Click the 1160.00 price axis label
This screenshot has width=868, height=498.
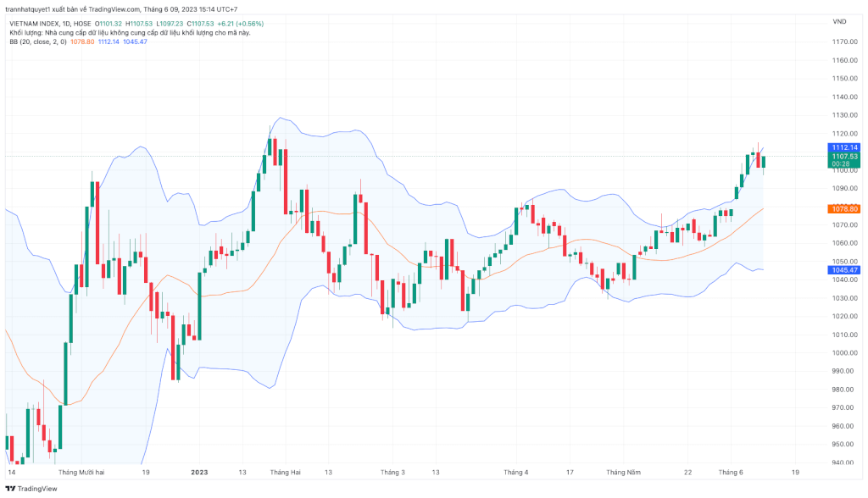tap(845, 60)
